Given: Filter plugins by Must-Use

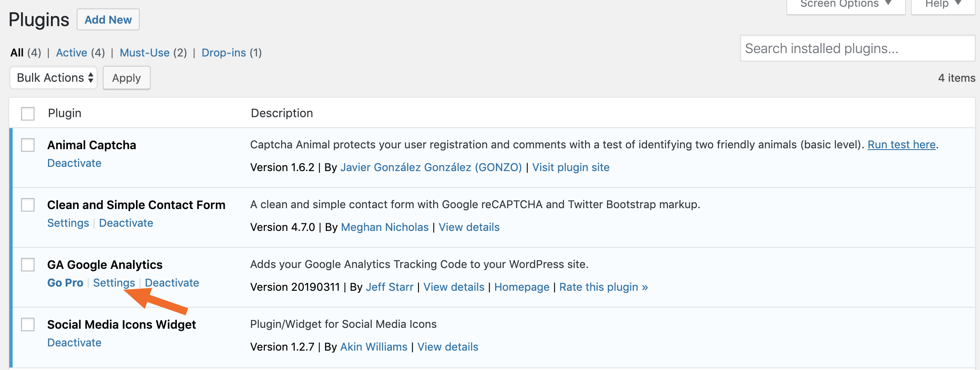Looking at the screenshot, I should [x=144, y=53].
